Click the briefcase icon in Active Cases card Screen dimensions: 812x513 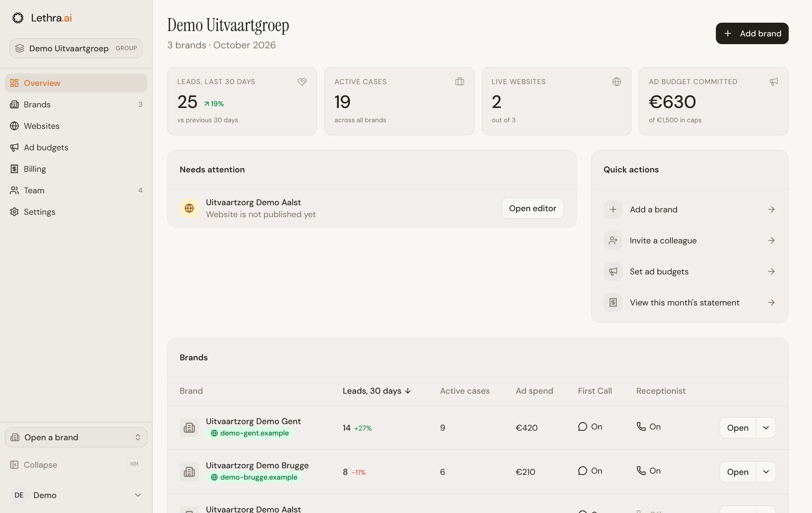460,81
